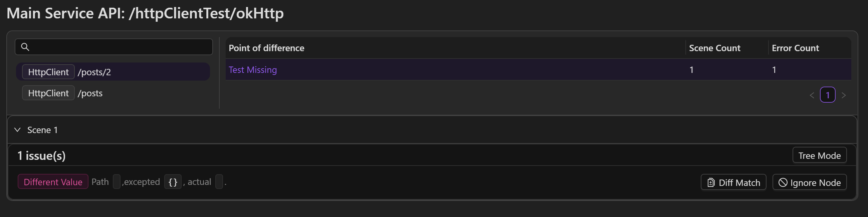This screenshot has width=868, height=217.
Task: Click the Different Value tag
Action: coord(53,182)
